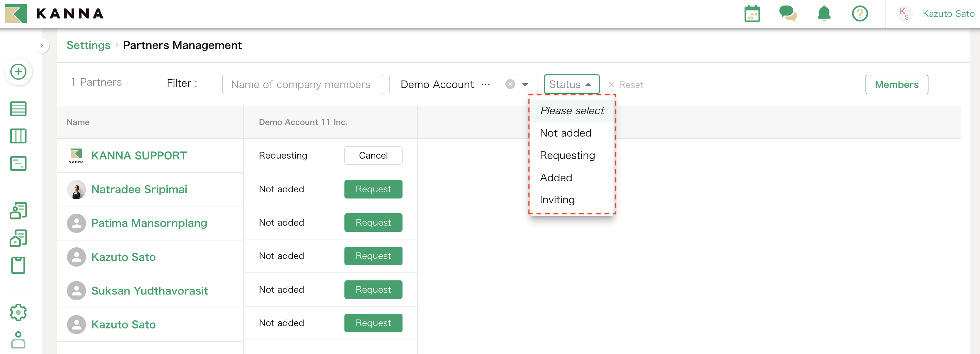Open the members management sidebar icon
The image size is (980, 354).
(x=18, y=211)
